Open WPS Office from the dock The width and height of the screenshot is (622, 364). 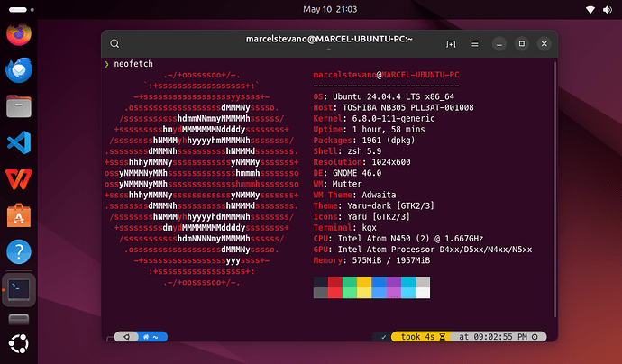point(19,178)
